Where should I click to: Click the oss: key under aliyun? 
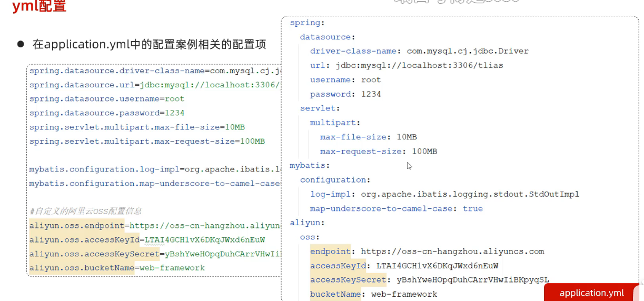[x=310, y=237]
